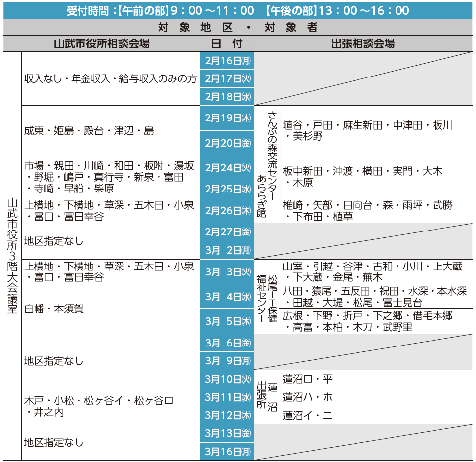Select the 3月16日(月) date cell

(227, 451)
